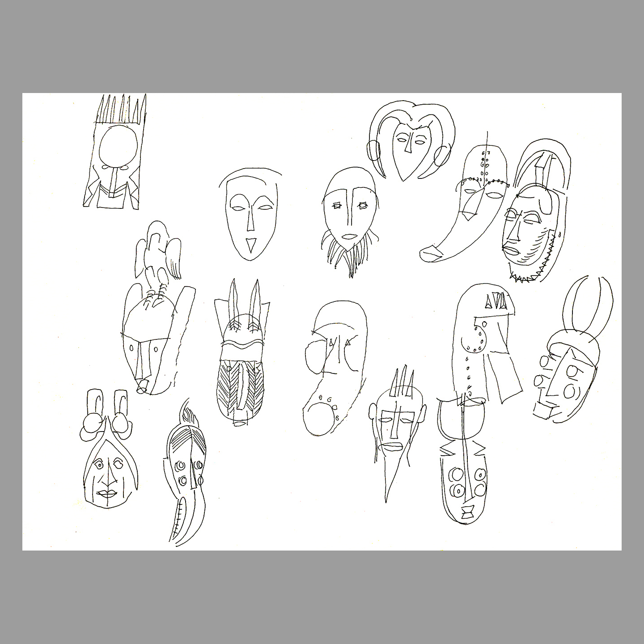644x644 pixels.
Task: Click the gray background above the drawing
Action: [x=322, y=45]
